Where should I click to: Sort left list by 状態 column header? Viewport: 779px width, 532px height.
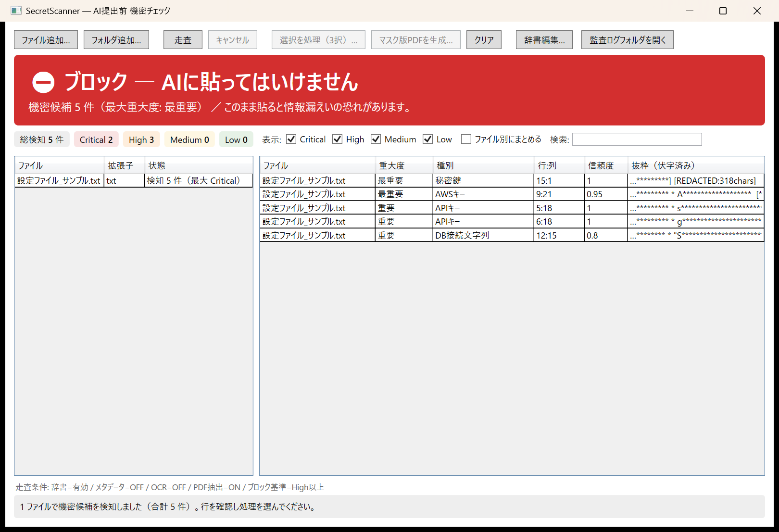199,165
